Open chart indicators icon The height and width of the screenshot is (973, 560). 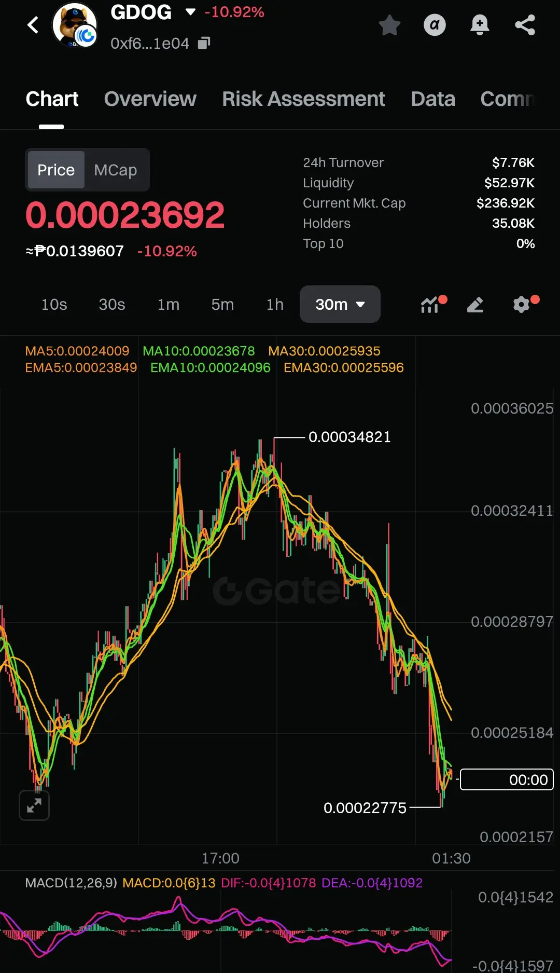click(x=431, y=304)
